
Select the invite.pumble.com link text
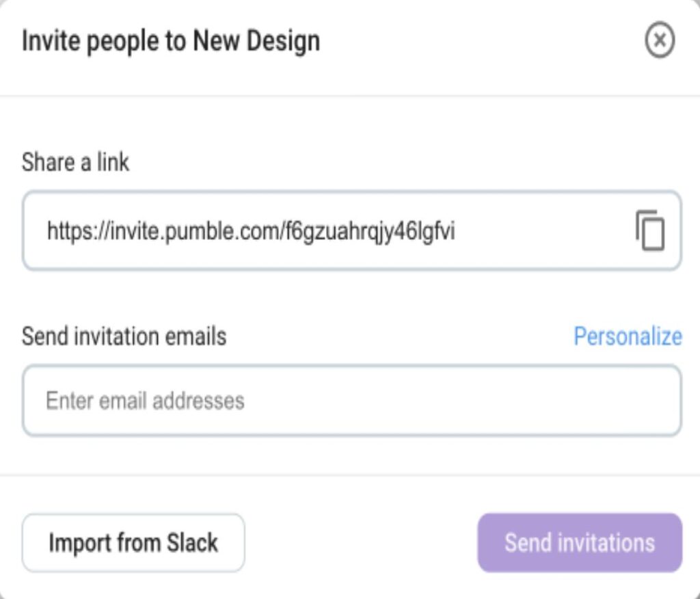pos(251,231)
